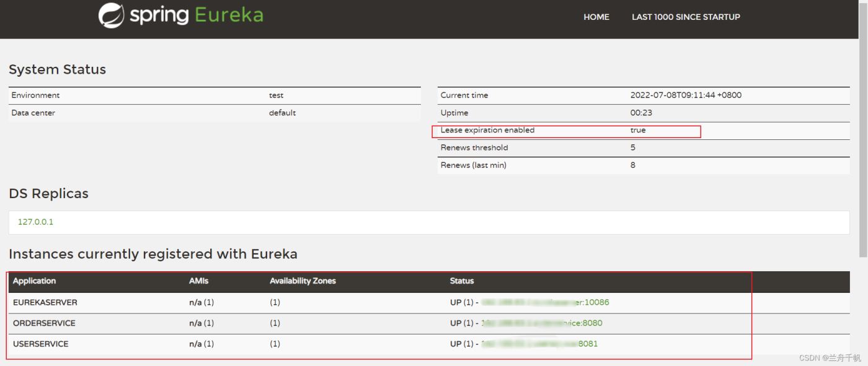The image size is (868, 366).
Task: Select the uptime value 00:23
Action: 641,113
